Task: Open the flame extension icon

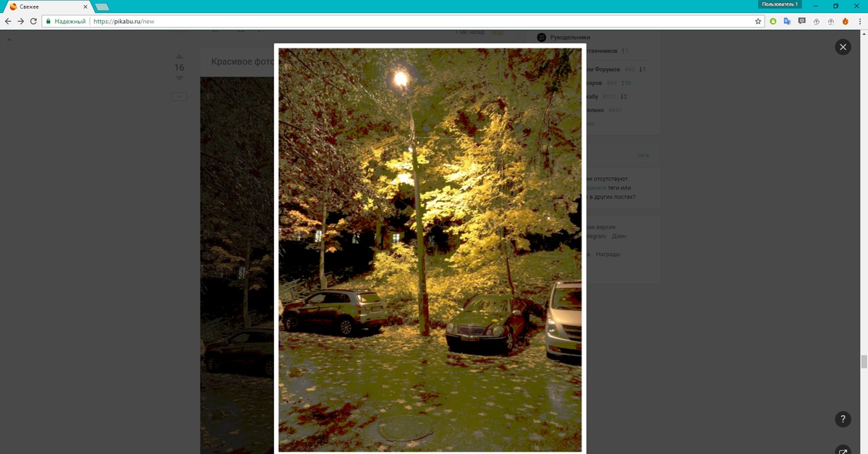Action: 845,22
